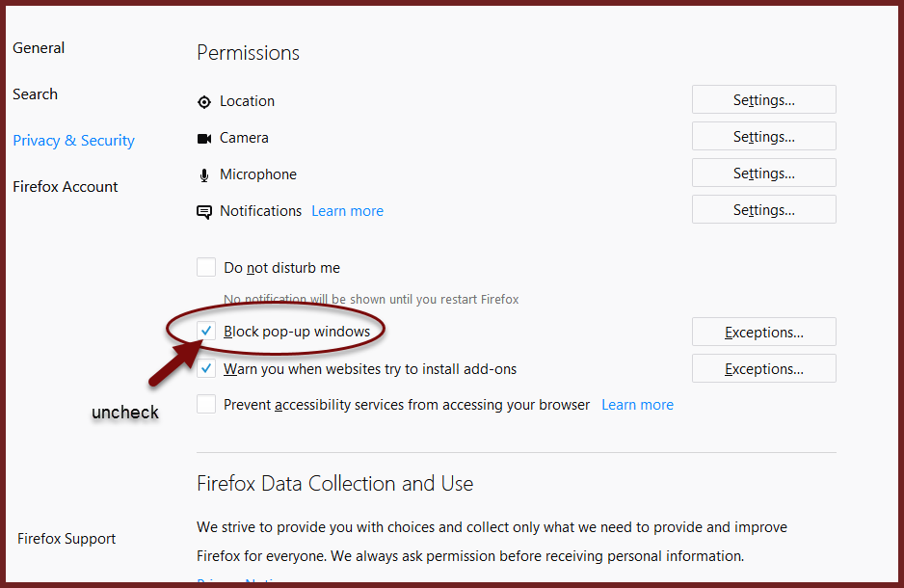904x588 pixels.
Task: Click the Microphone permission icon
Action: pos(204,175)
